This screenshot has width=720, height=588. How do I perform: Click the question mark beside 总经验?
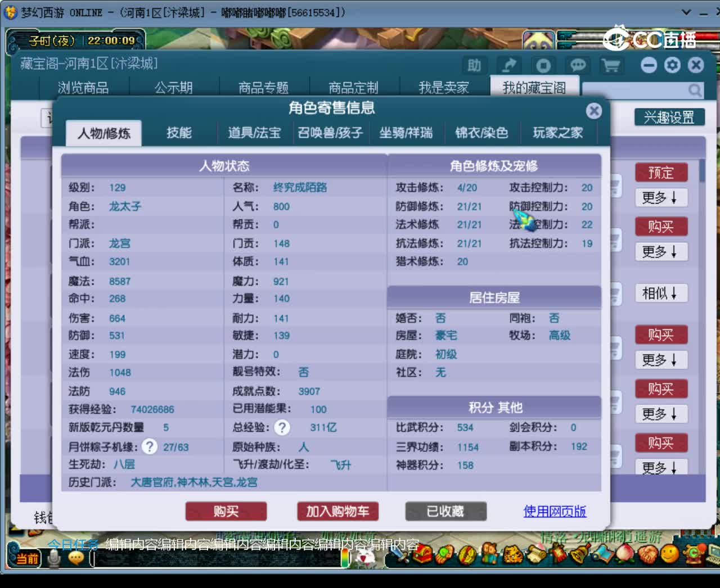(282, 428)
